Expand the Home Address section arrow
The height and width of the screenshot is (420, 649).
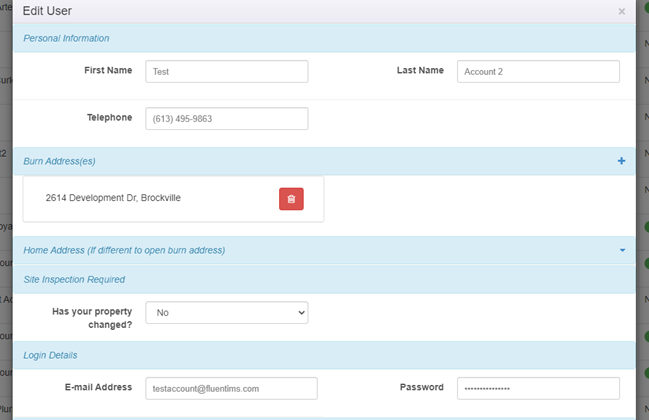pos(622,250)
